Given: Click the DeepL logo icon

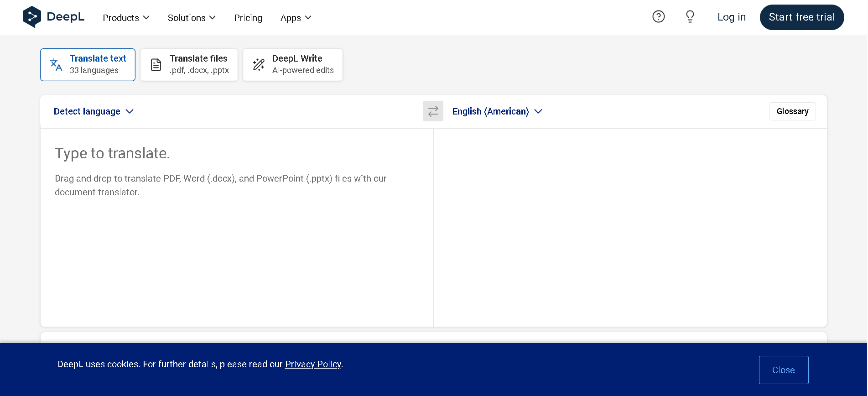Looking at the screenshot, I should click(x=32, y=17).
